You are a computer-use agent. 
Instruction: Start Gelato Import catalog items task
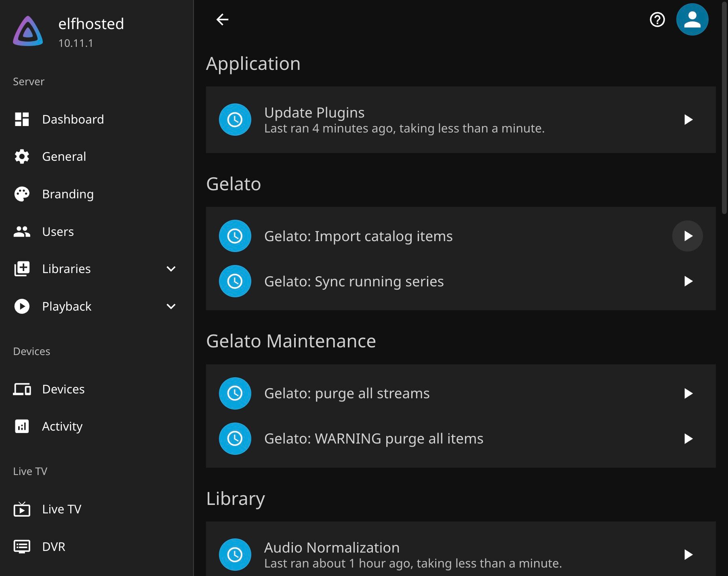pos(688,236)
